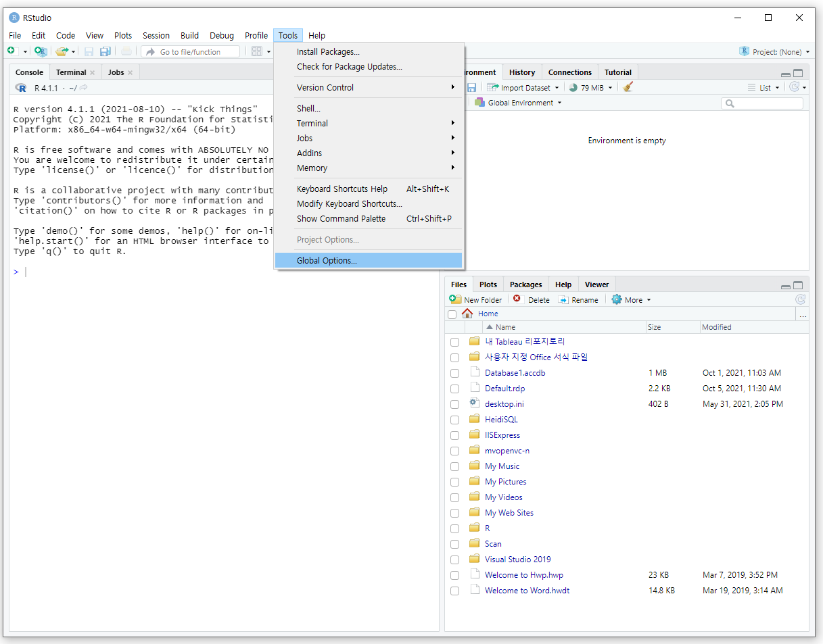This screenshot has height=644, width=823.
Task: Select Global Options... in Tools menu
Action: [369, 260]
